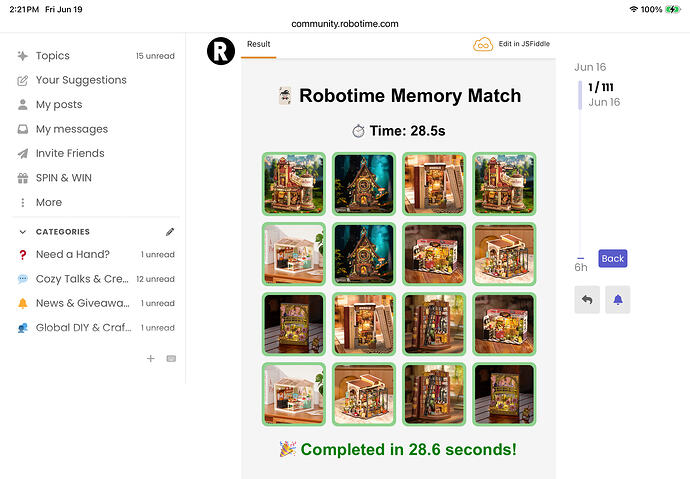690x479 pixels.
Task: Click '15 unread' next to Topics
Action: click(x=155, y=56)
